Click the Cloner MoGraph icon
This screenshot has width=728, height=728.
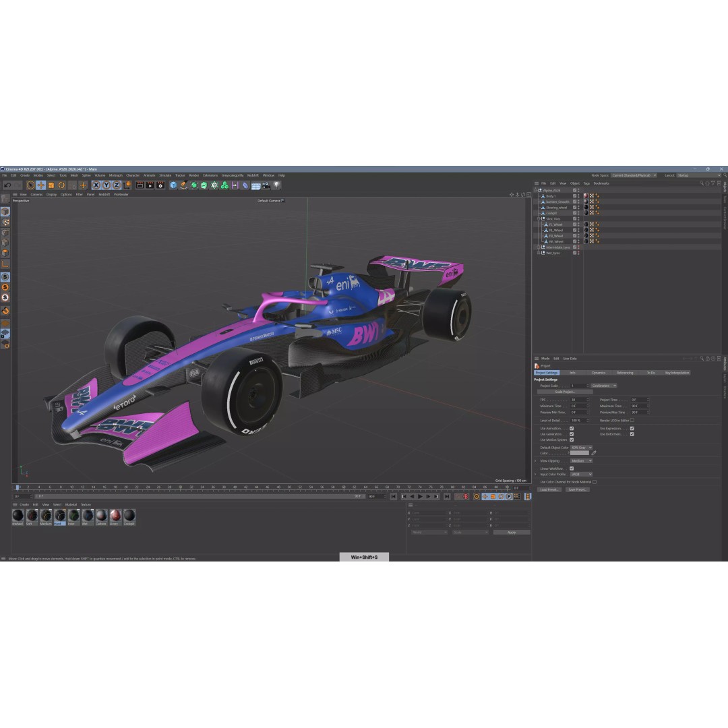click(x=224, y=185)
